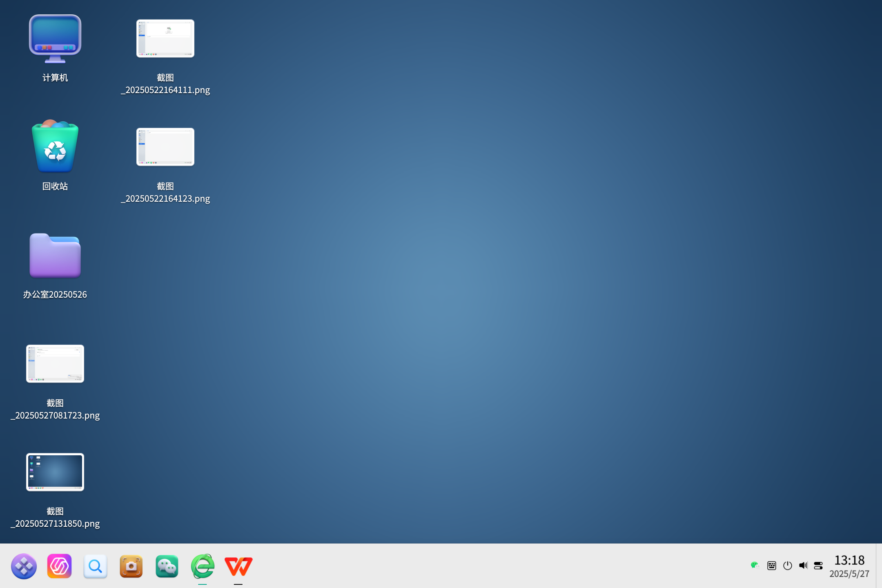The image size is (882, 588).
Task: Select thumbnail 截图_20250527131850.png
Action: pos(55,472)
